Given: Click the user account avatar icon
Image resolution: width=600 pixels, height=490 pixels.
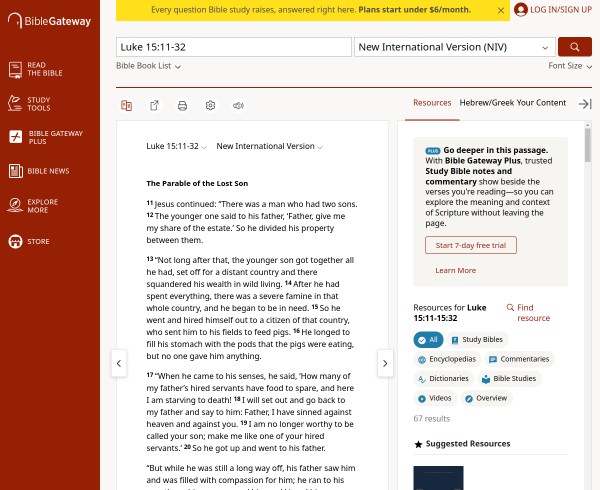Looking at the screenshot, I should pos(520,10).
